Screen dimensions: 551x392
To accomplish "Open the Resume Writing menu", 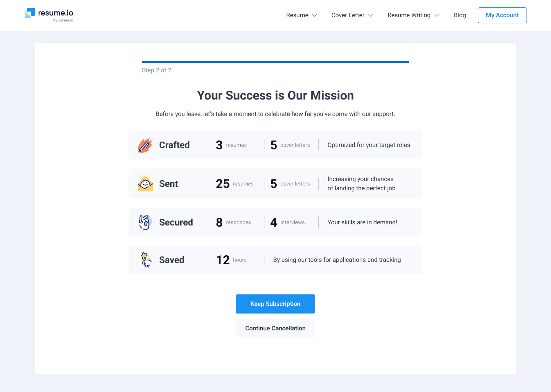I will pos(413,15).
